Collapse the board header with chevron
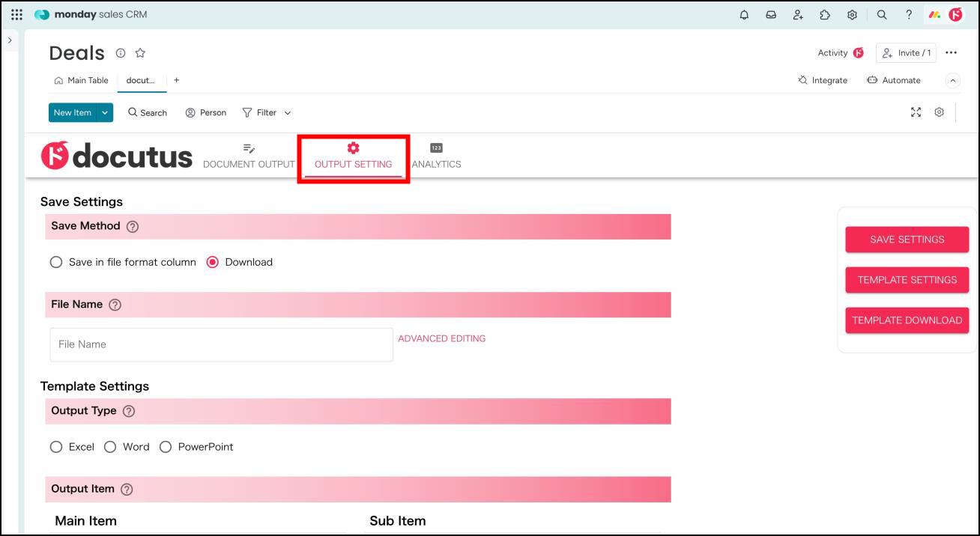 [953, 80]
